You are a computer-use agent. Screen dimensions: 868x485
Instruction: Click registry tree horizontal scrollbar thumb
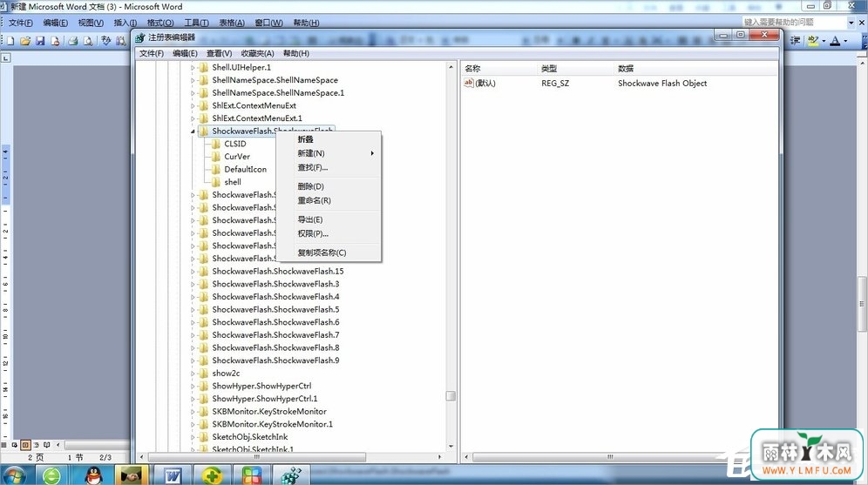[x=257, y=457]
